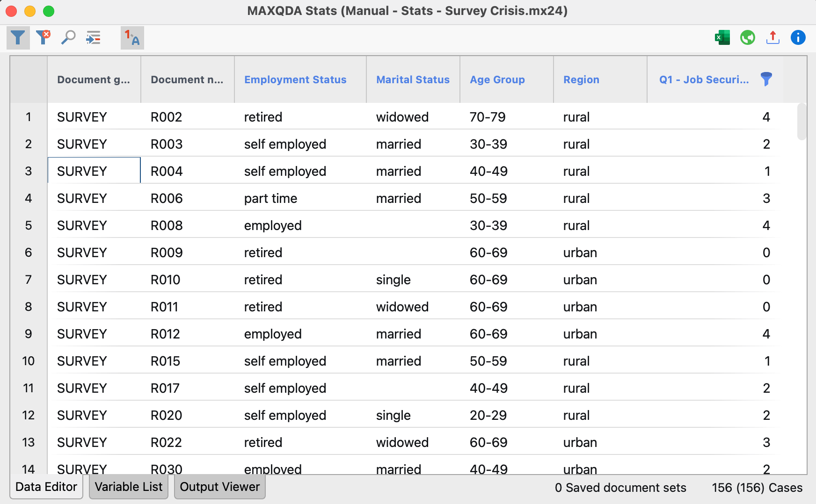
Task: Select row number 10 header
Action: [29, 361]
